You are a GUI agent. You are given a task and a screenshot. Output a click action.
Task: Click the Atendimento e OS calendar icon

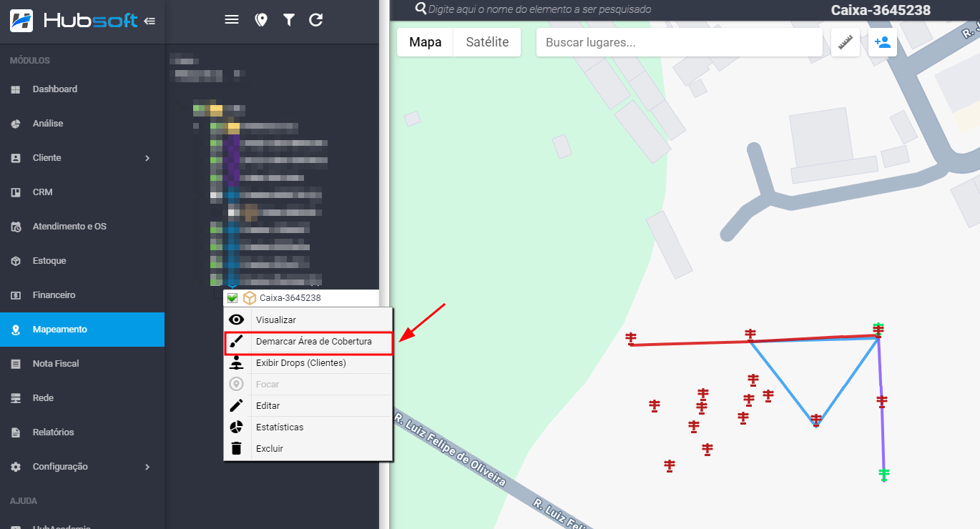coord(16,227)
